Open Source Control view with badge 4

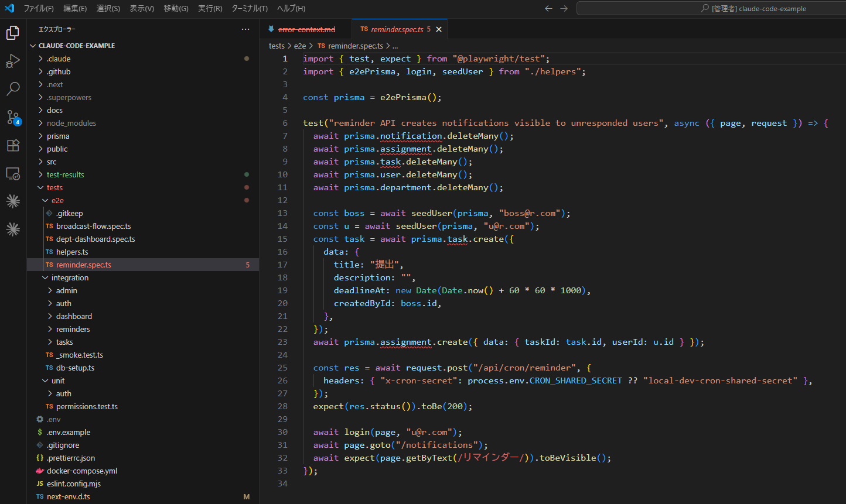tap(13, 117)
